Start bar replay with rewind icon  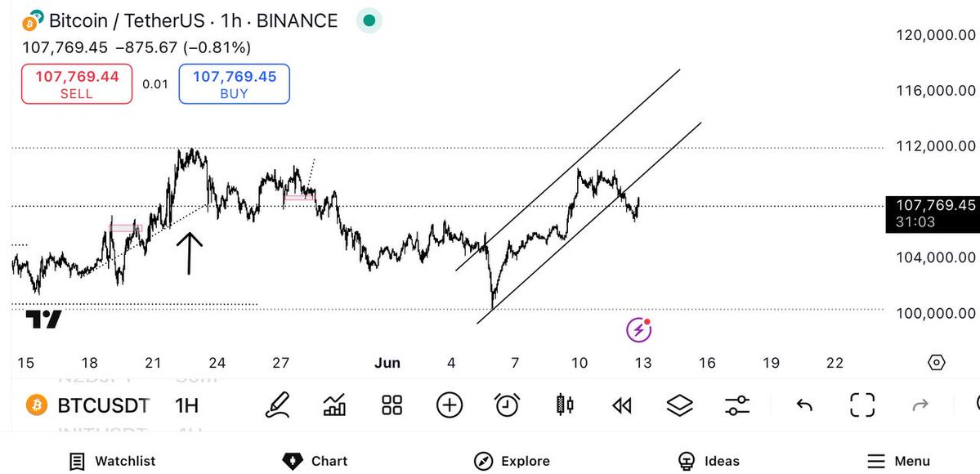coord(622,406)
